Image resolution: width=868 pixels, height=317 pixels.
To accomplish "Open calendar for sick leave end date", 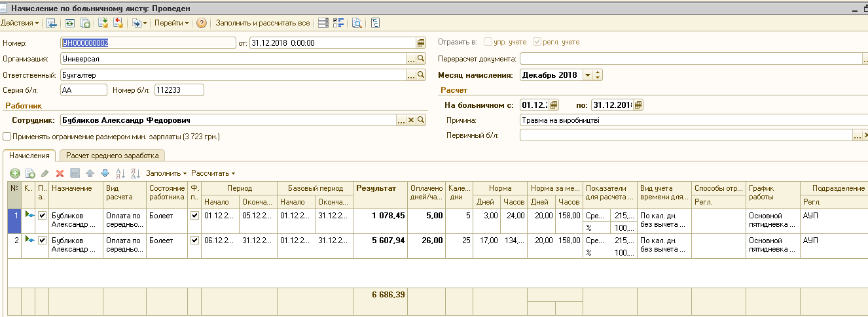I will coord(639,105).
